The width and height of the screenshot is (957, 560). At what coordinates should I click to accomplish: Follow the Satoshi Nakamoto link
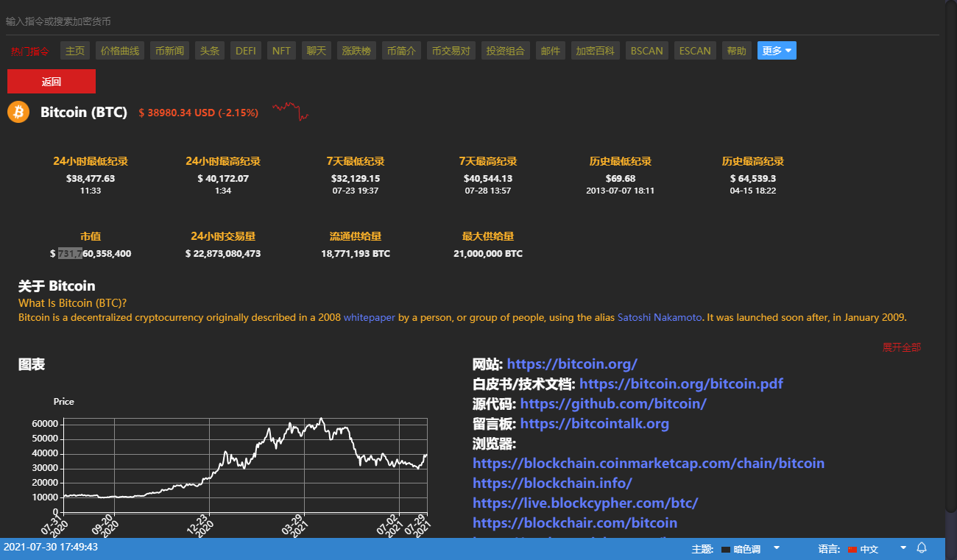coord(660,318)
